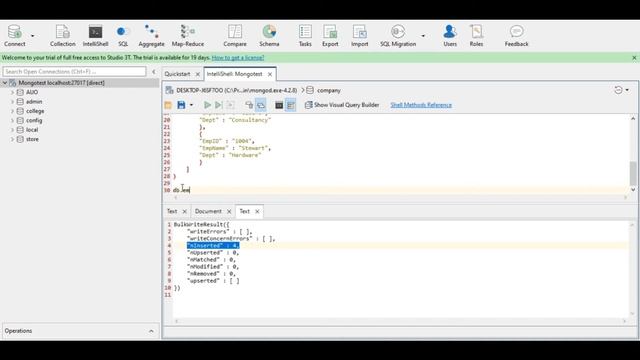Close the Quickstart tab
Viewport: 640px width, 360px height.
pos(198,74)
